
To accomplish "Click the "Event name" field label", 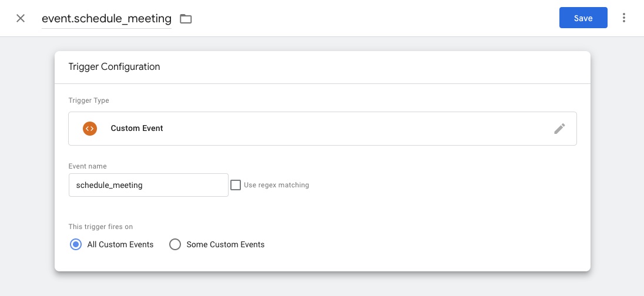I will coord(88,166).
